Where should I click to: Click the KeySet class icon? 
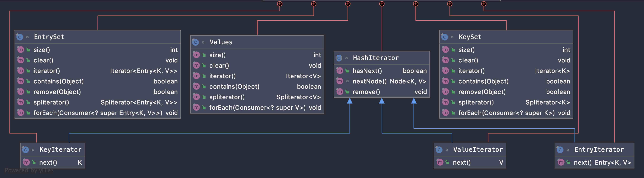click(445, 37)
